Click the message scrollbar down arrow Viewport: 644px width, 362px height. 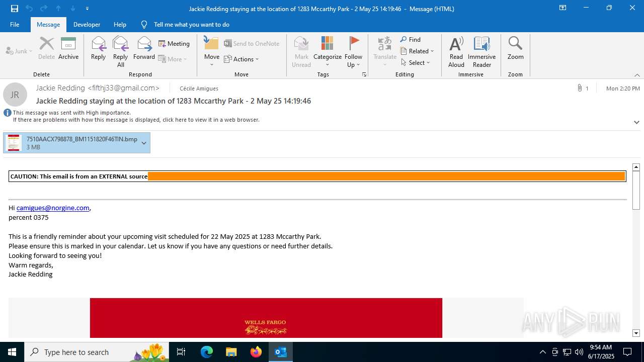coord(636,333)
